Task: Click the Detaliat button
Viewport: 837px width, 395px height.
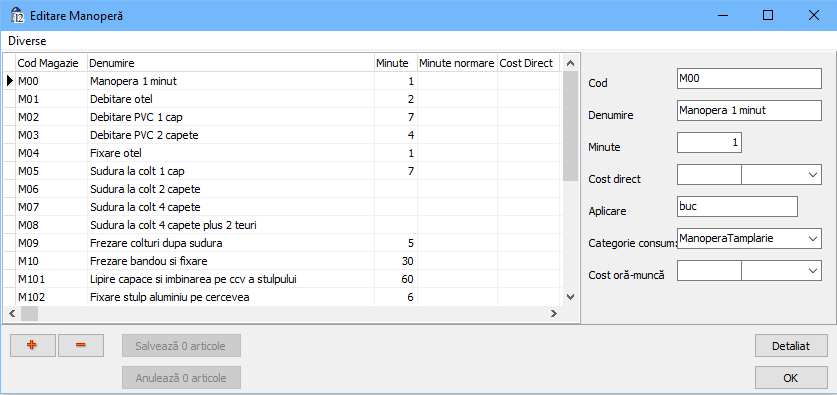Action: click(x=791, y=346)
